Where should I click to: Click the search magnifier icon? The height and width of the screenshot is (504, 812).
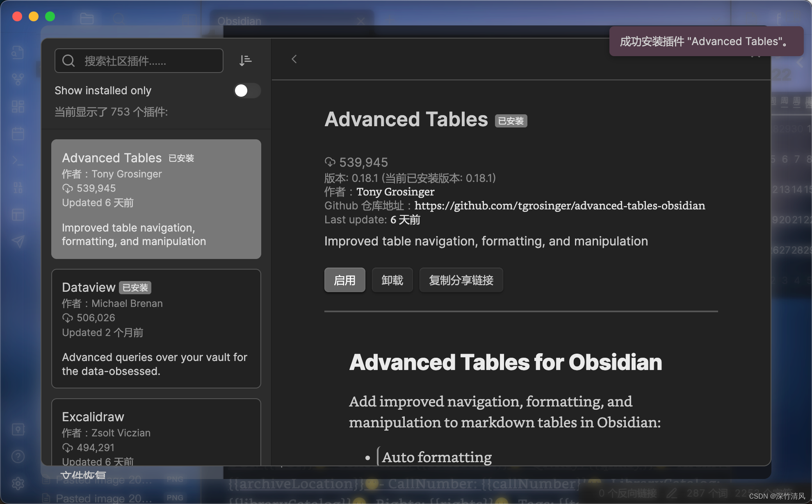tap(68, 61)
